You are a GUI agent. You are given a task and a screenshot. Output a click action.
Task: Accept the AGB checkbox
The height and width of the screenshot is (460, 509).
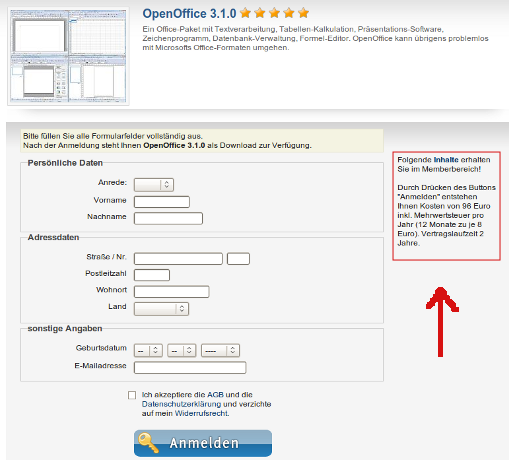pos(132,395)
